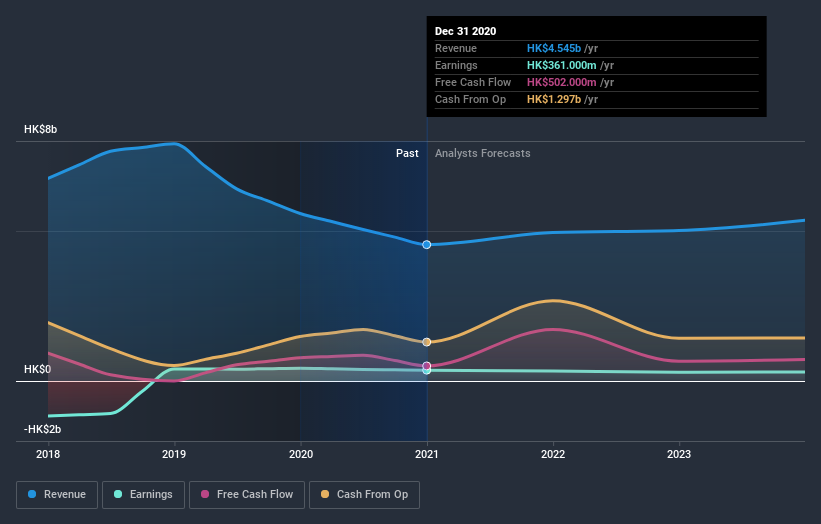
Task: Click the HK$361.000m earnings value
Action: [561, 65]
